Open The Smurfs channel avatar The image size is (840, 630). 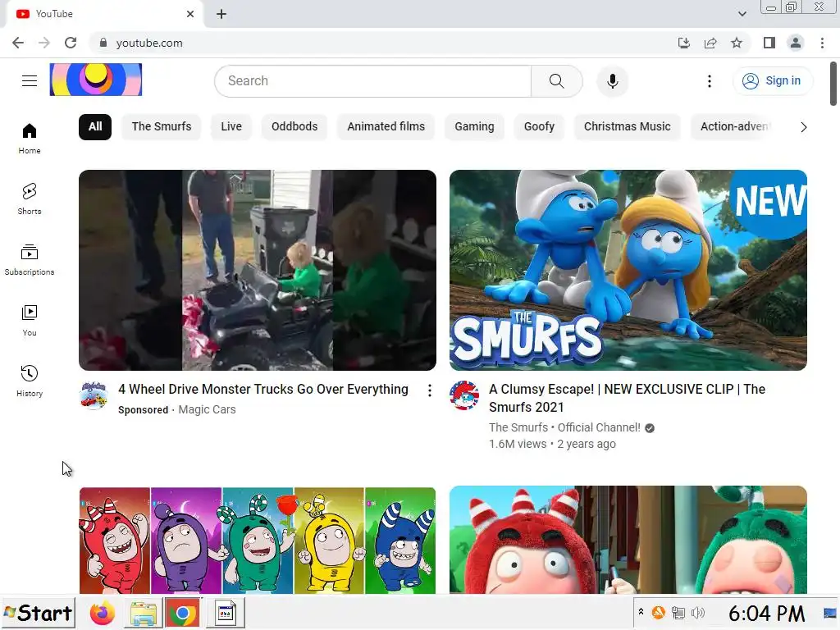click(x=464, y=395)
